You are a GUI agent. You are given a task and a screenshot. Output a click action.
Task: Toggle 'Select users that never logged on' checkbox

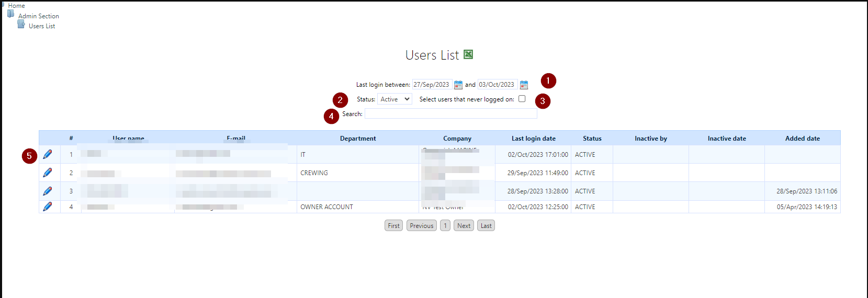[522, 99]
